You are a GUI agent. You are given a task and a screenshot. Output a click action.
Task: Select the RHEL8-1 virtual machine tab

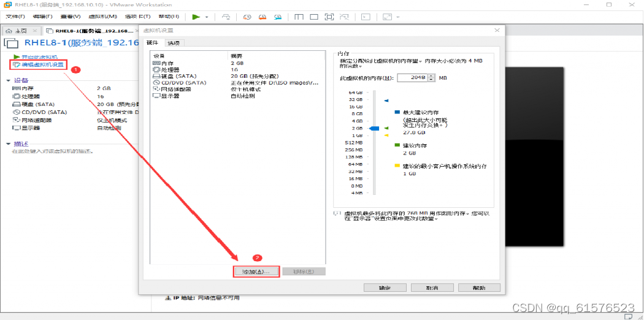pyautogui.click(x=91, y=31)
